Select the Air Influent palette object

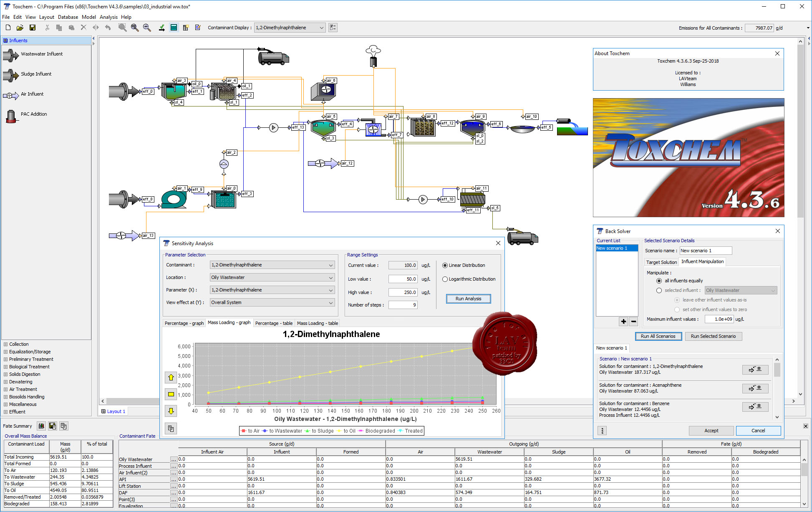coord(23,95)
